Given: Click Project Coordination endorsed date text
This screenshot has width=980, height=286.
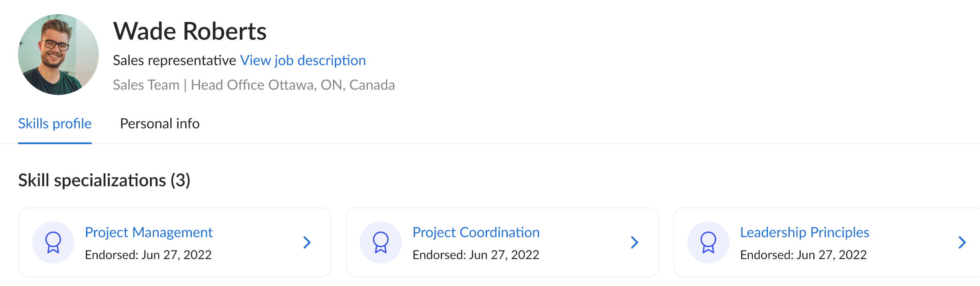Looking at the screenshot, I should [476, 254].
